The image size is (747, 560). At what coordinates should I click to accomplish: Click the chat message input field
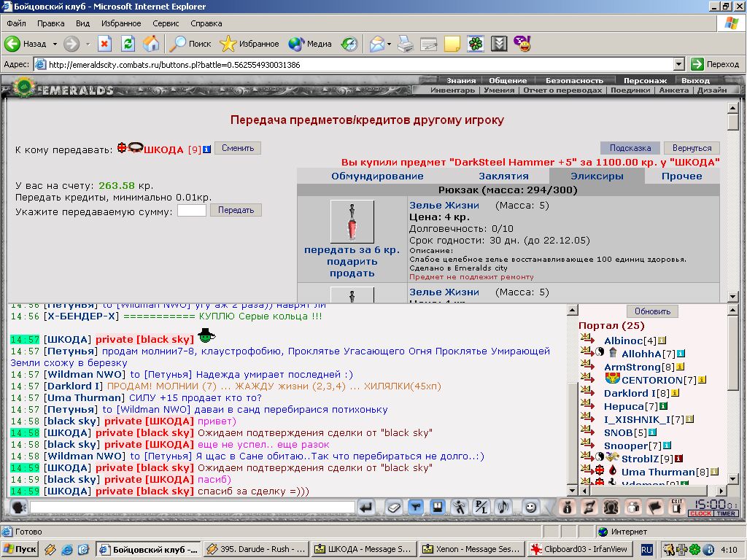click(193, 507)
